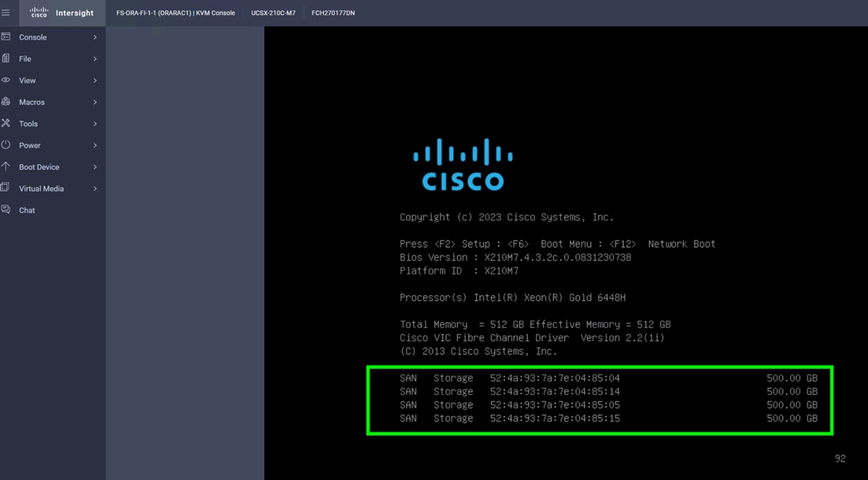Open the Chat menu item

52,209
